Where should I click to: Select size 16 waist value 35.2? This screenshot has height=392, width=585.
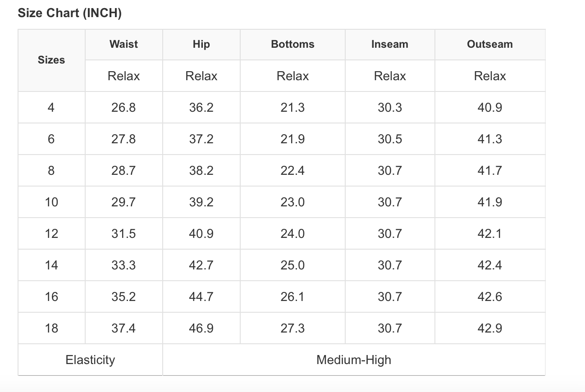(123, 296)
